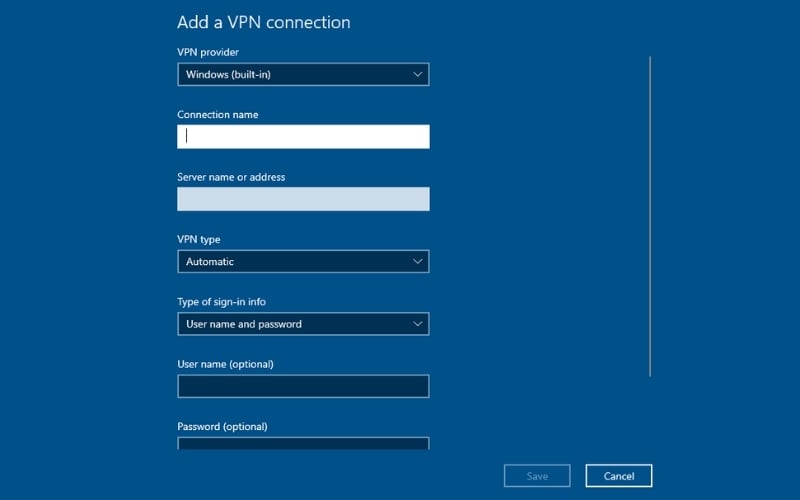Click the vertical scrollbar on the right
The height and width of the screenshot is (500, 800).
(650, 215)
